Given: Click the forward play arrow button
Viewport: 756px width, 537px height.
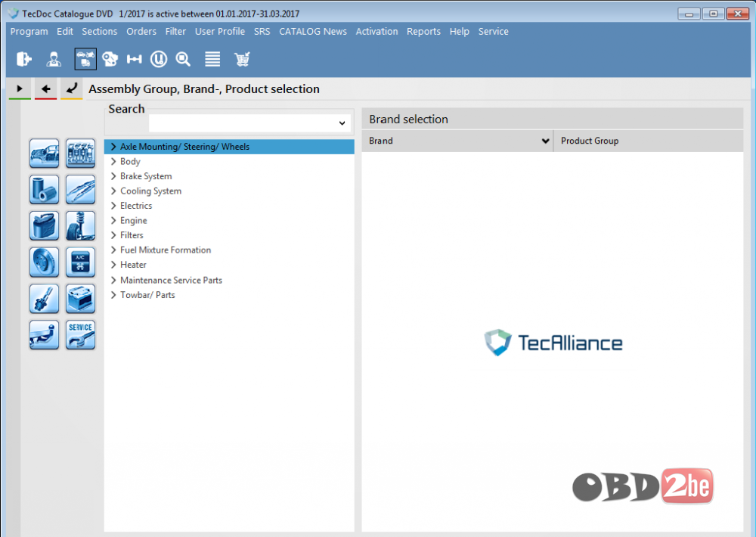Looking at the screenshot, I should pos(20,88).
